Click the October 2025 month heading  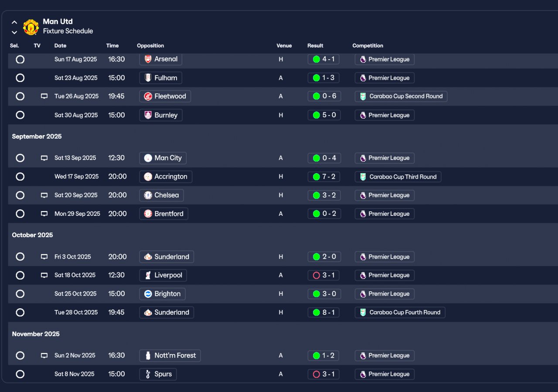point(32,235)
